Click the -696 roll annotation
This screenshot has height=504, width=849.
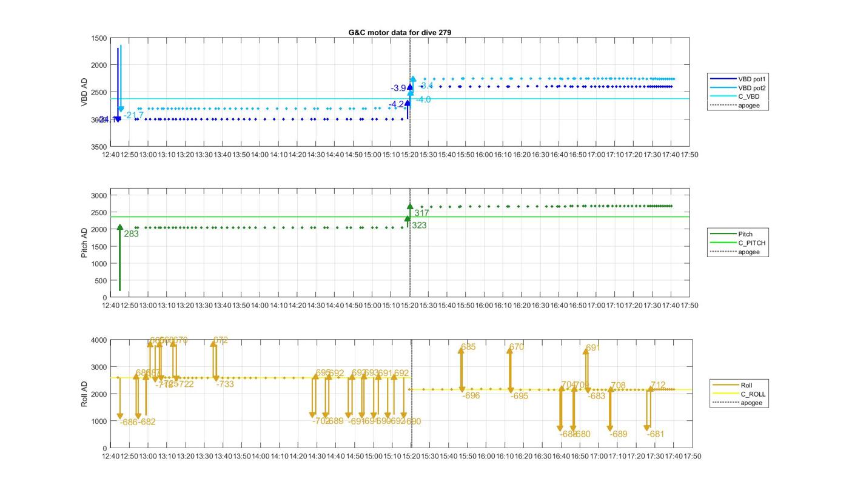[x=471, y=395]
